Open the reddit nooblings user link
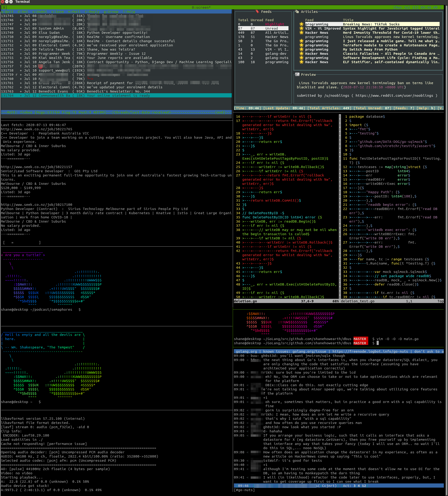This screenshot has width=448, height=496. coord(394,96)
